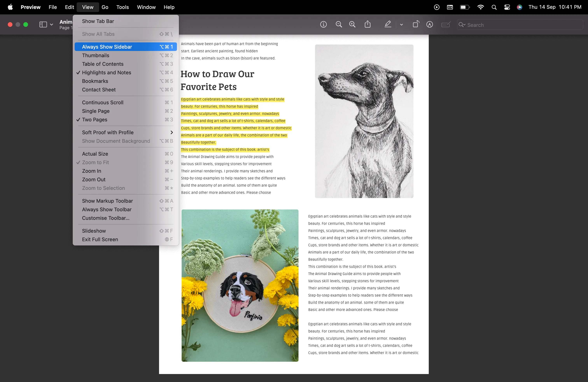Toggle Two Pages view mode
588x382 pixels.
tap(94, 120)
